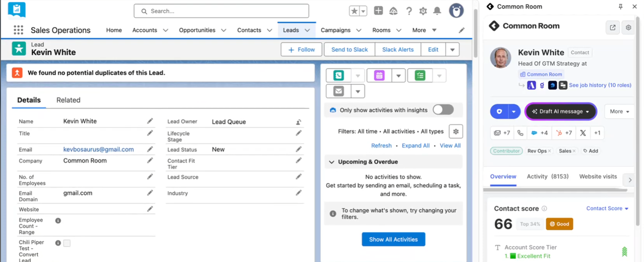The height and width of the screenshot is (262, 644).
Task: Click the New Task list icon
Action: (420, 75)
